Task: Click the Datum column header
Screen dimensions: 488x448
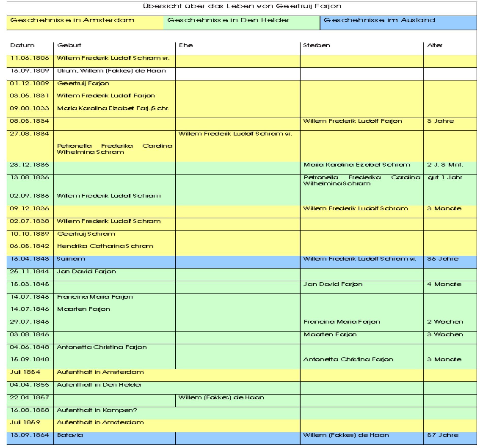Action: tap(22, 46)
